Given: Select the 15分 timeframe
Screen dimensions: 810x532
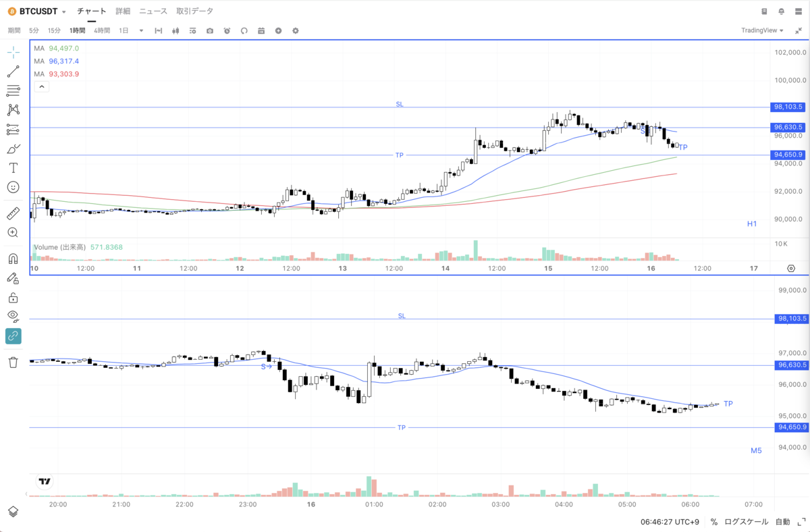Looking at the screenshot, I should (54, 30).
